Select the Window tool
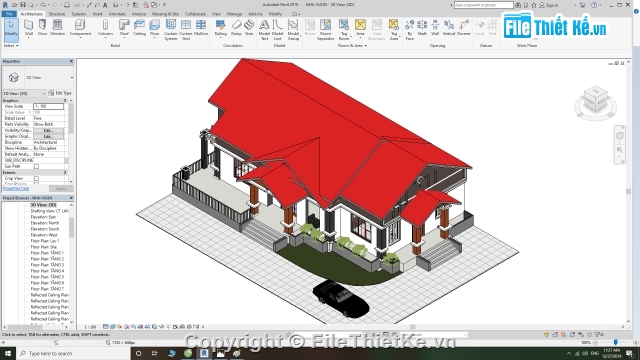Image resolution: width=640 pixels, height=360 pixels. click(x=58, y=28)
